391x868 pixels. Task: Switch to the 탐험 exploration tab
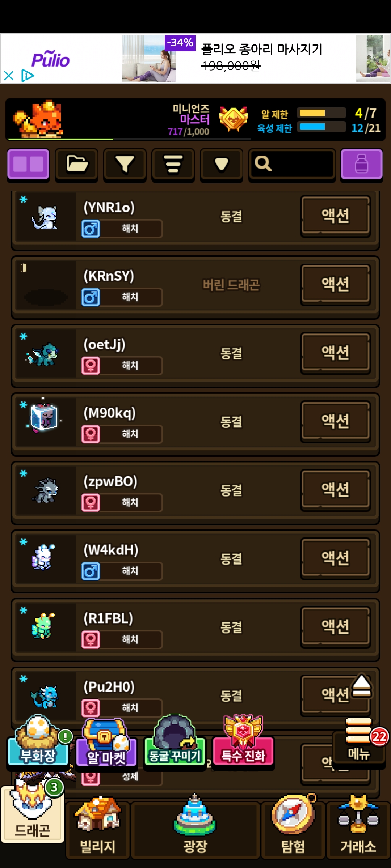pos(293,827)
